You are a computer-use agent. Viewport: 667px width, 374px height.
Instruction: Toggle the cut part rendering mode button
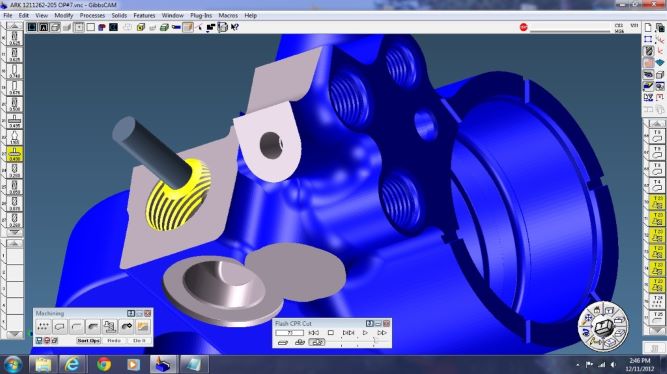pyautogui.click(x=316, y=342)
